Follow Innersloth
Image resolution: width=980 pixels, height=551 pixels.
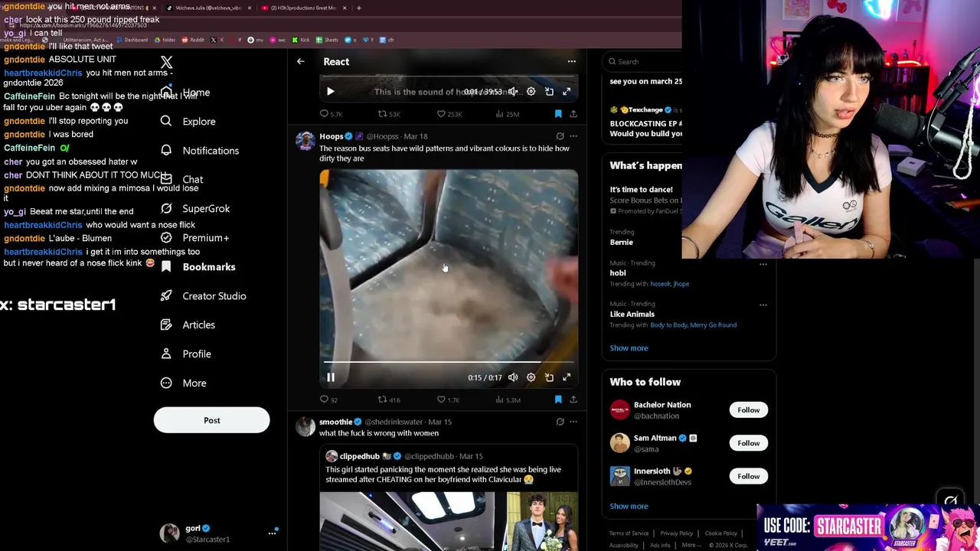748,476
